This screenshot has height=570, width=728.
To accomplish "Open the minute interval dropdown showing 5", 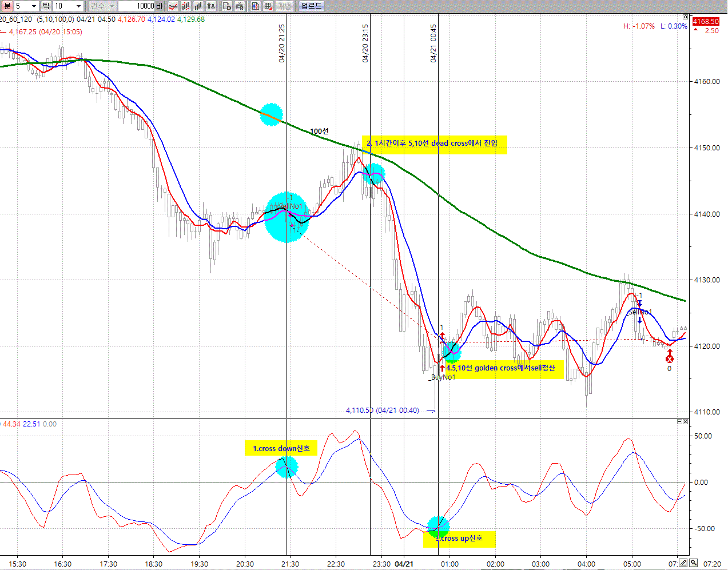I will click(x=34, y=6).
